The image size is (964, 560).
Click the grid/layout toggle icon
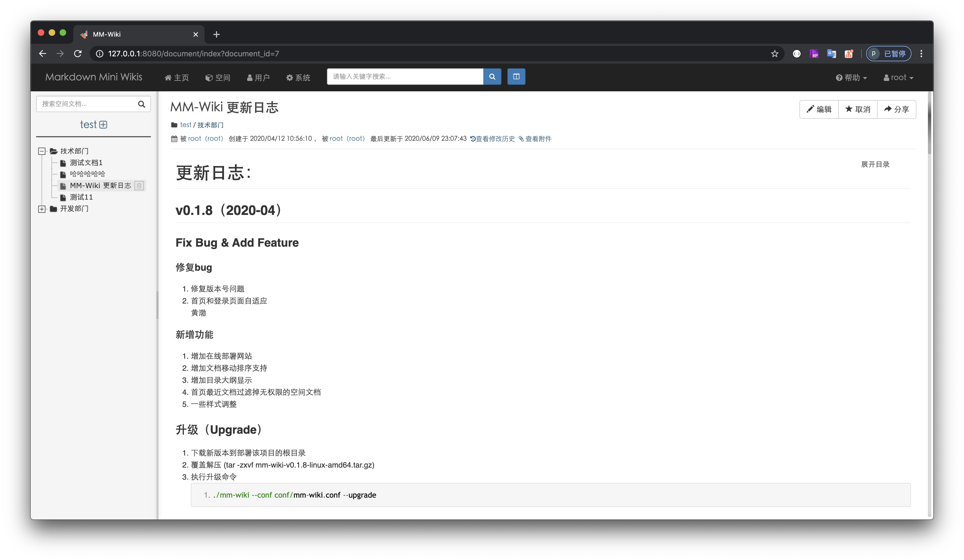click(x=516, y=77)
